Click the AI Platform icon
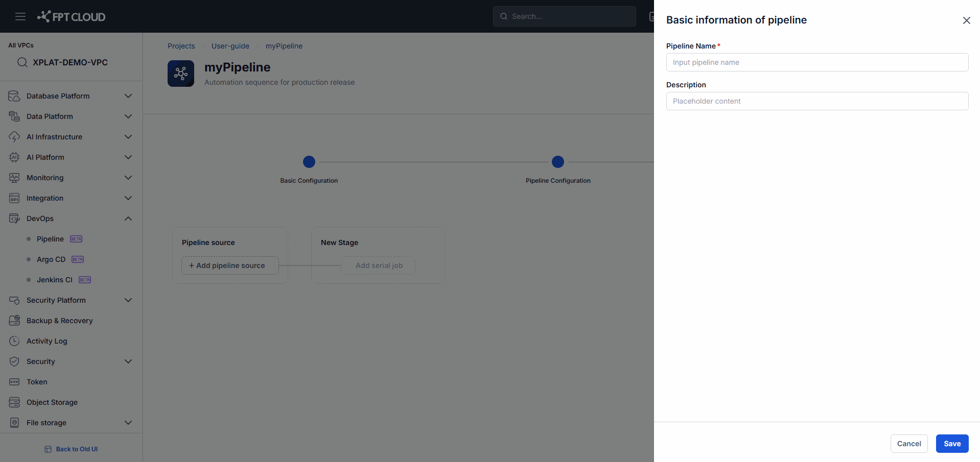This screenshot has width=980, height=462. pos(14,157)
